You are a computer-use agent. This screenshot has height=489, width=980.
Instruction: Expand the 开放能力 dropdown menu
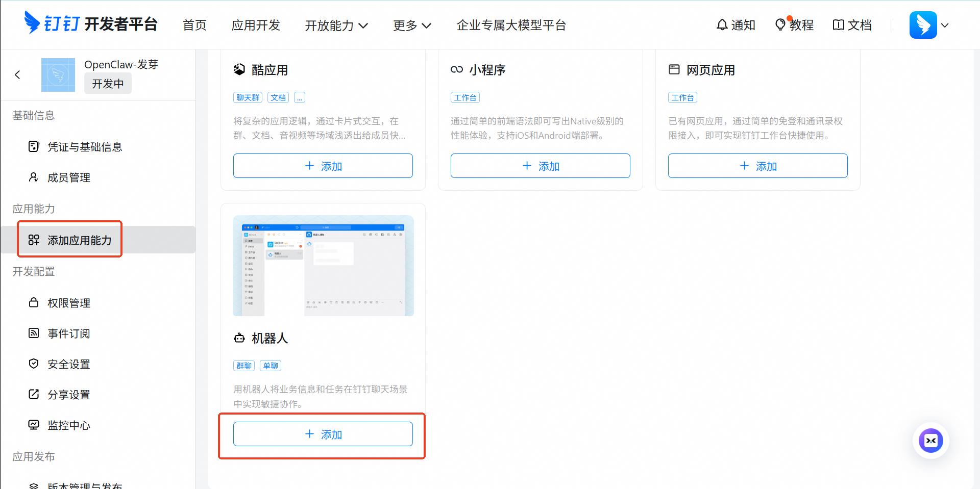point(336,25)
